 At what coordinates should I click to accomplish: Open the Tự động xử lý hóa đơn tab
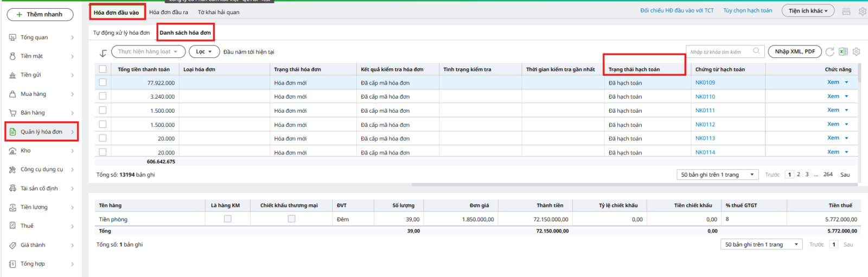[x=121, y=33]
